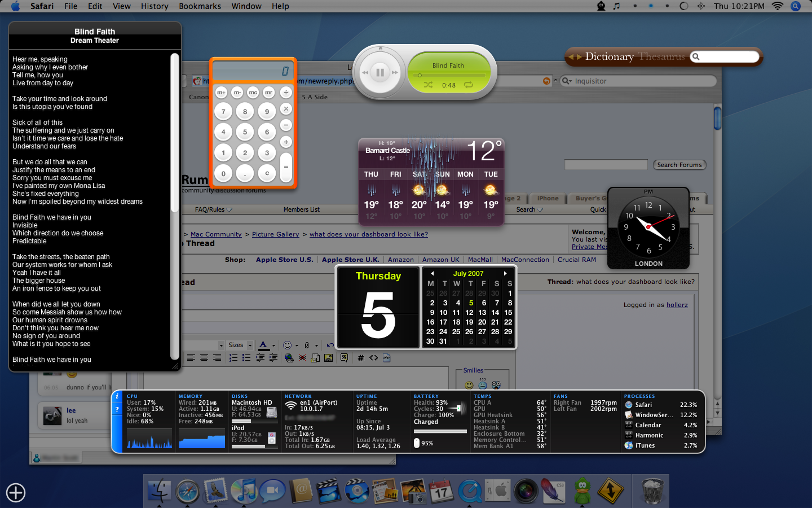Follow the Apple Store U.K. shop link

(351, 260)
